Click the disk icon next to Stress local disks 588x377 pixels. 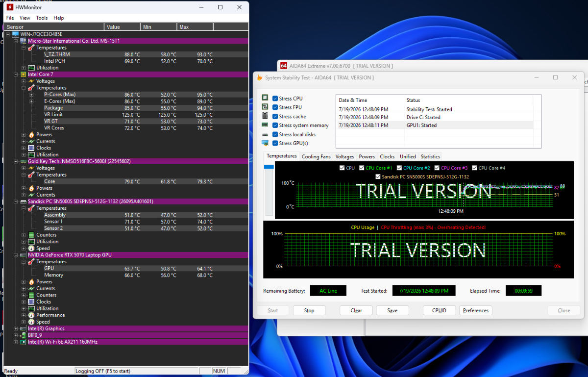coord(265,134)
